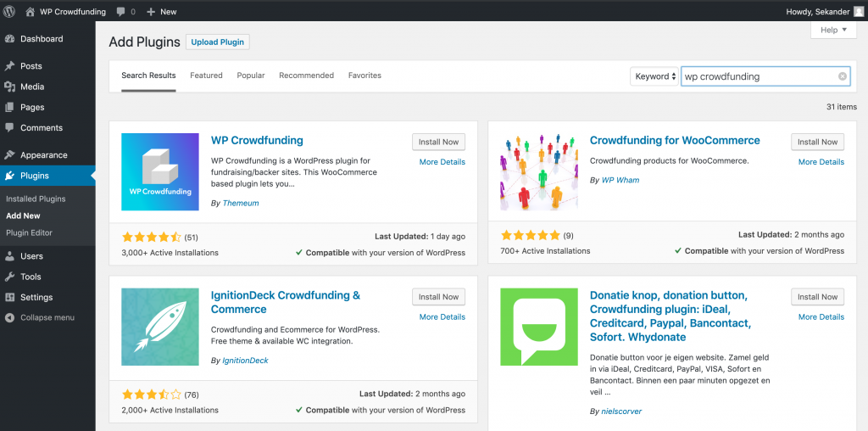Open the comments bubble icon in the admin bar
This screenshot has height=431, width=868.
coord(121,12)
